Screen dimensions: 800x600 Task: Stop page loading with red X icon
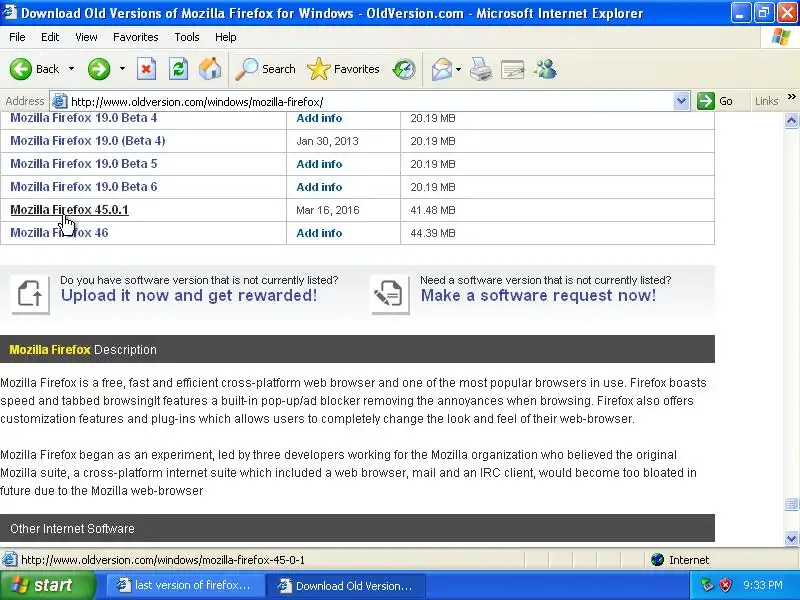146,69
